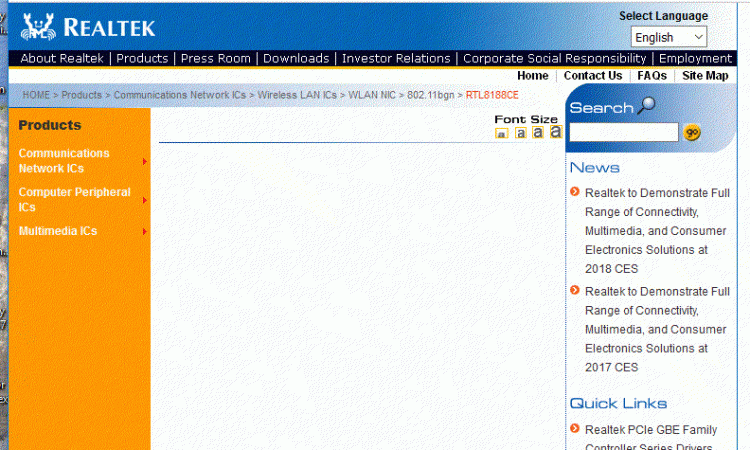Image resolution: width=750 pixels, height=450 pixels.
Task: Click the 2017 CES news bullet icon
Action: click(575, 290)
